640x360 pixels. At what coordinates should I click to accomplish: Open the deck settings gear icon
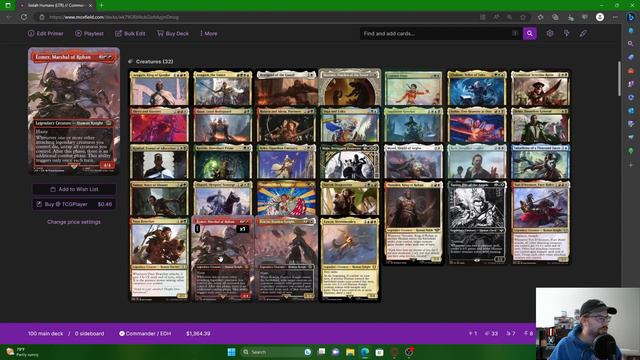(x=550, y=33)
